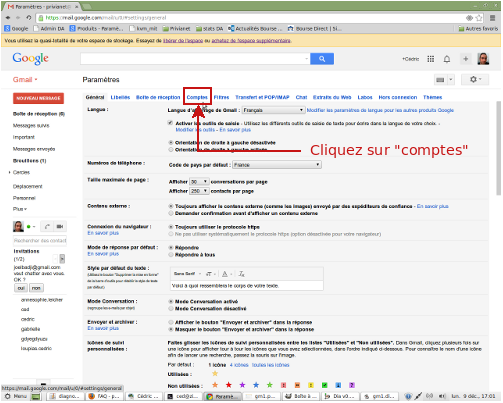Open the Langue d'affichage Français dropdown

(x=273, y=110)
